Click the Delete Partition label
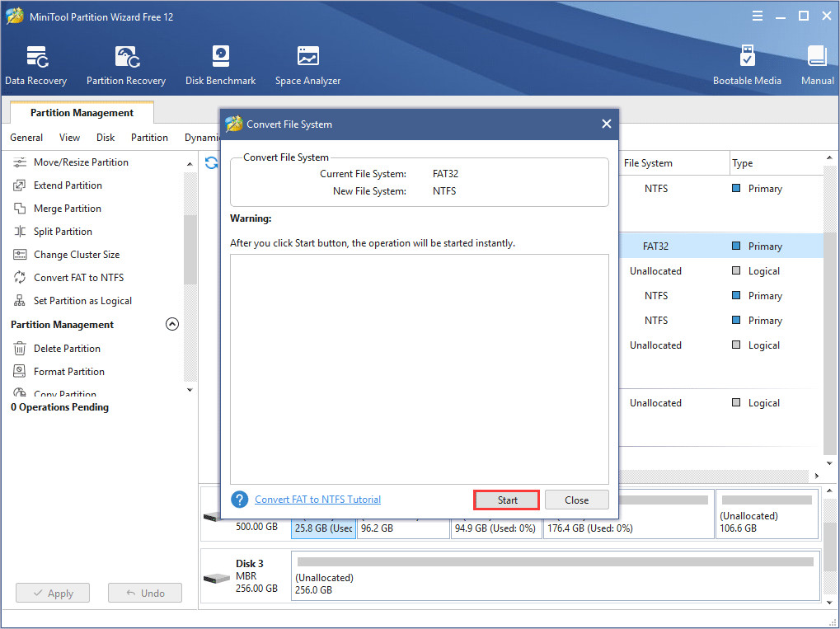Screen dimensions: 840x629 67,348
